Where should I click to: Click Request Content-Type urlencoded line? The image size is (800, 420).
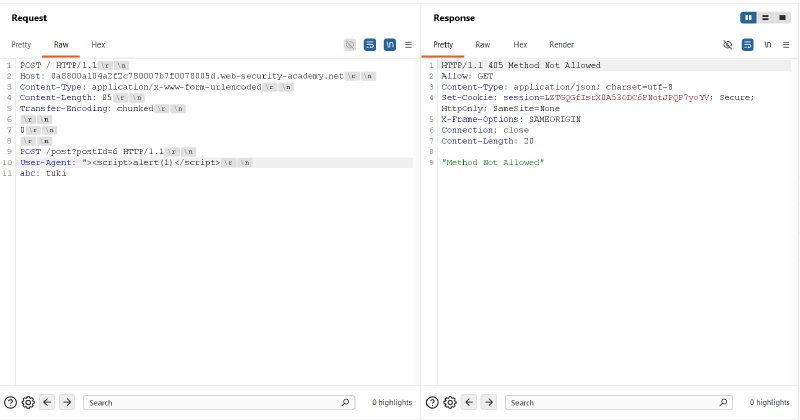pos(156,87)
